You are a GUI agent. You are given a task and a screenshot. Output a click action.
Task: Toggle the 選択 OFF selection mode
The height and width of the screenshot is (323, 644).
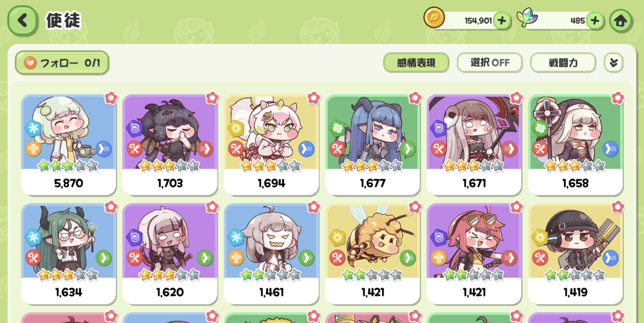(x=490, y=63)
